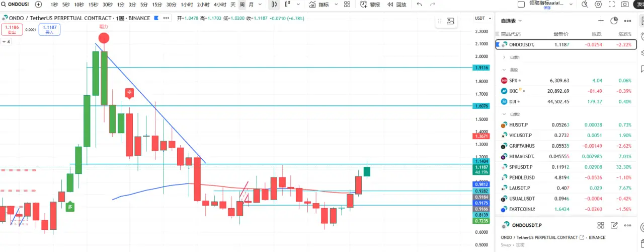The image size is (644, 252).
Task: Sort watchlist by 最新价 column
Action: pos(561,34)
